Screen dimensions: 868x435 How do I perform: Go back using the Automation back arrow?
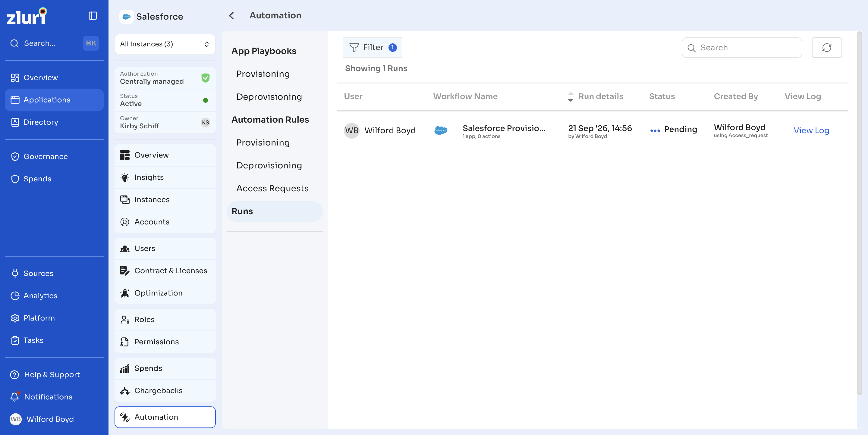(x=231, y=15)
